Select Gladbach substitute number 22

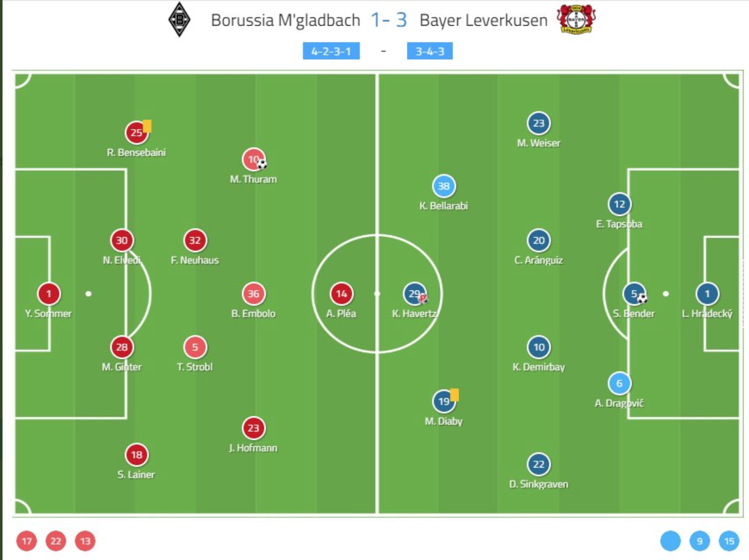tap(56, 541)
